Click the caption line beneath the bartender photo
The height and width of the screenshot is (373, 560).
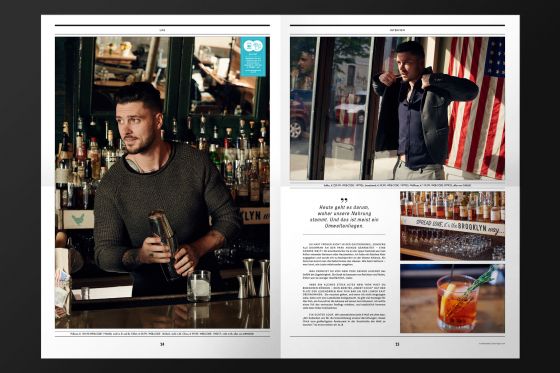point(162,334)
